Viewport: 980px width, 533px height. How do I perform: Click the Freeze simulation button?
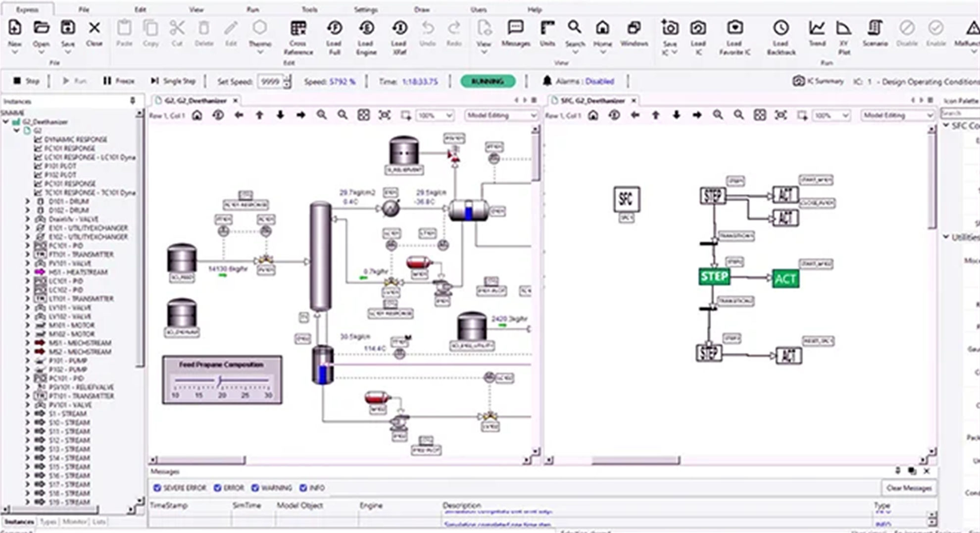119,81
